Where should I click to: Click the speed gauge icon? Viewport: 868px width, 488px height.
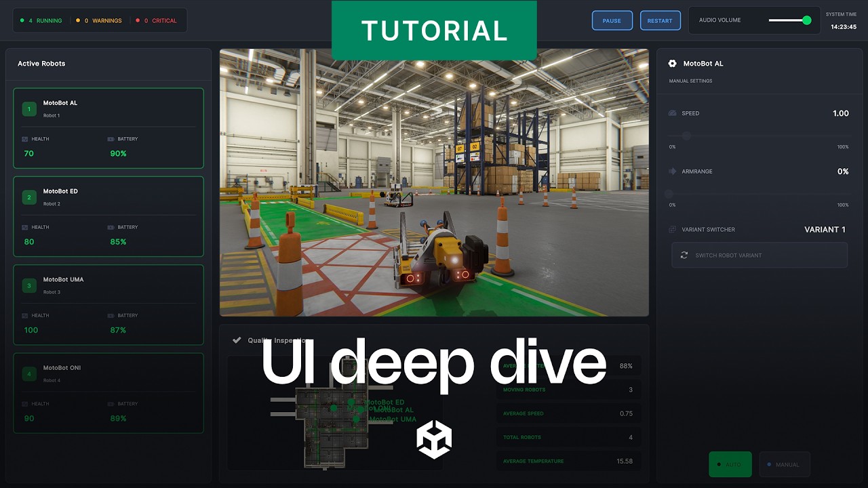673,113
